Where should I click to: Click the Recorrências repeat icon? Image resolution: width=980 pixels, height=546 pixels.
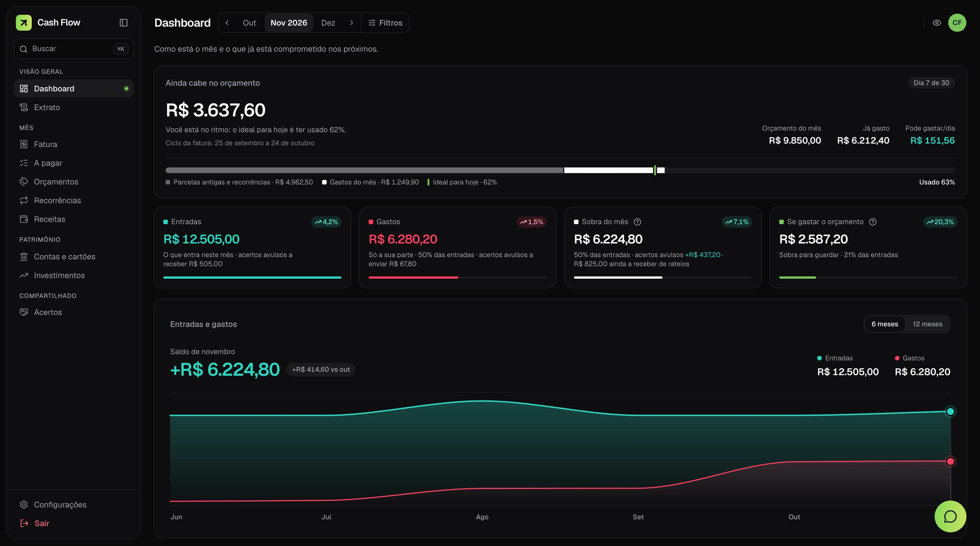pos(24,200)
